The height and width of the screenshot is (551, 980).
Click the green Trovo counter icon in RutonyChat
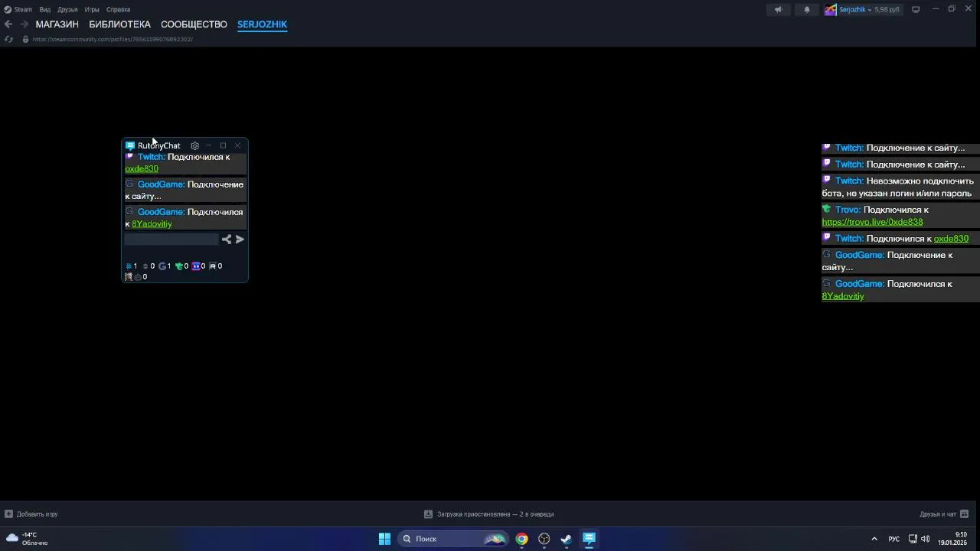pos(179,266)
